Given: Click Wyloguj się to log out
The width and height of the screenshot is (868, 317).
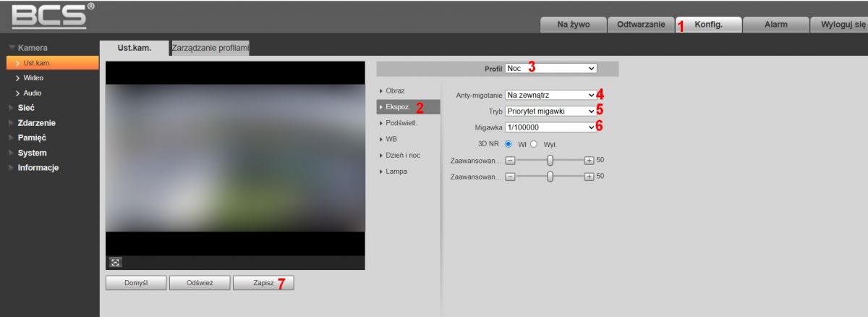Looking at the screenshot, I should [x=839, y=25].
